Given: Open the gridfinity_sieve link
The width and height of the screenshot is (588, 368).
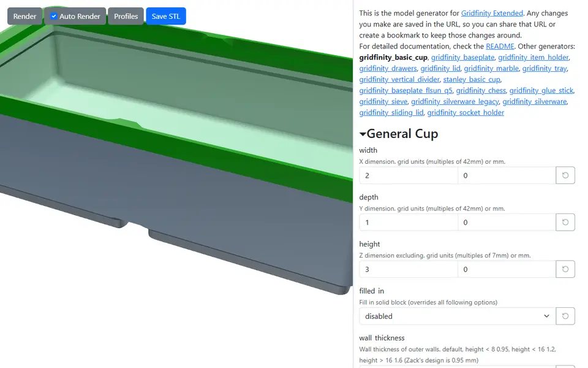Looking at the screenshot, I should point(383,101).
